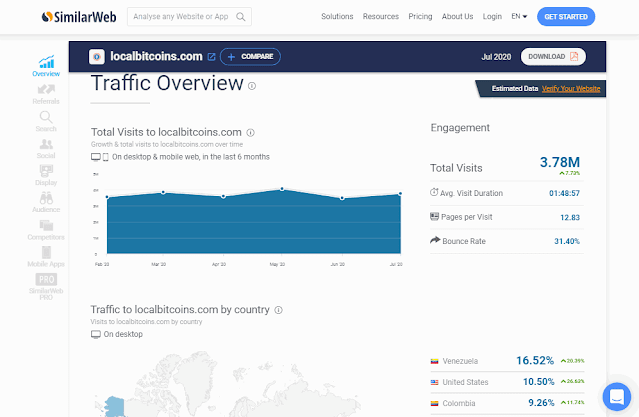The image size is (639, 417).
Task: Select the May 20 data point on chart
Action: [x=282, y=189]
